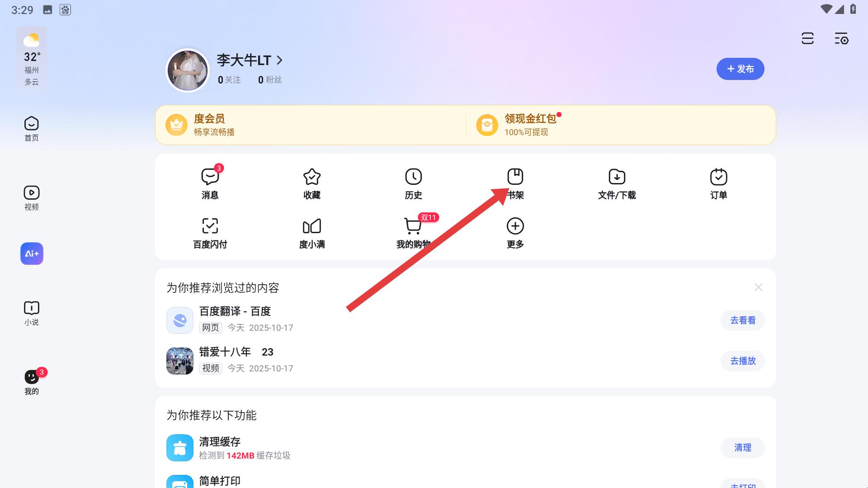Open the 错爱十八年 video thumbnail
Image resolution: width=868 pixels, height=488 pixels.
(180, 361)
